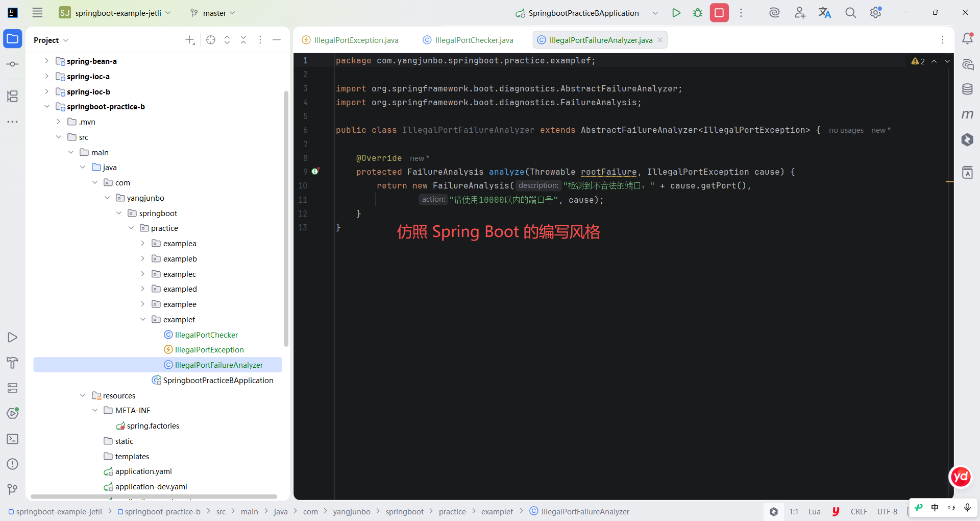This screenshot has height=521, width=980.
Task: Click the 1:1 caret position indicator
Action: click(x=794, y=511)
